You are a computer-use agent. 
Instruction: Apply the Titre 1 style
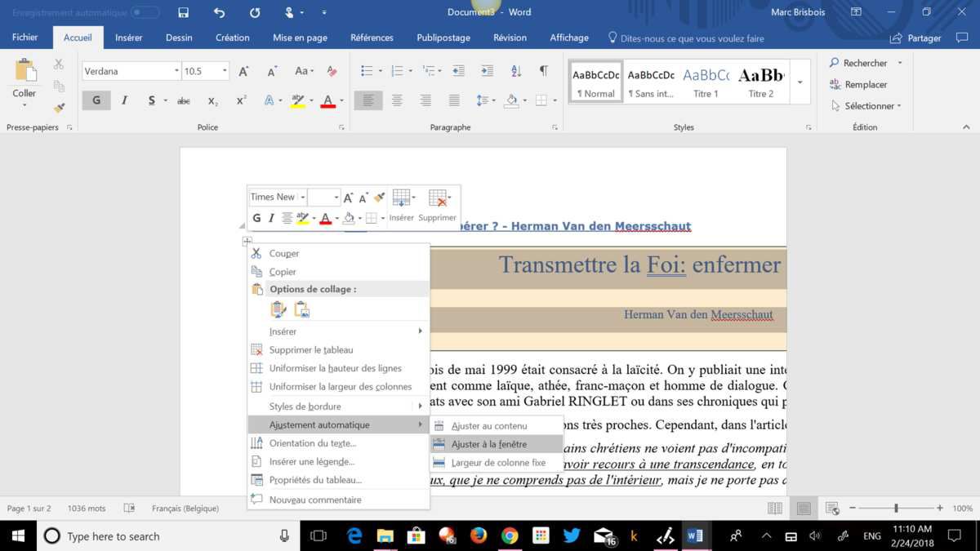(x=706, y=82)
